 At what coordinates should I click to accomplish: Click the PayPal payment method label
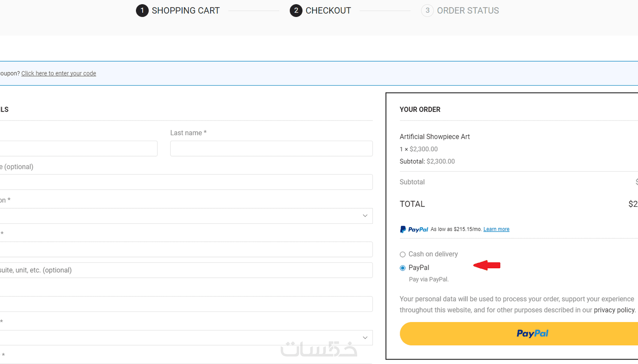point(418,268)
